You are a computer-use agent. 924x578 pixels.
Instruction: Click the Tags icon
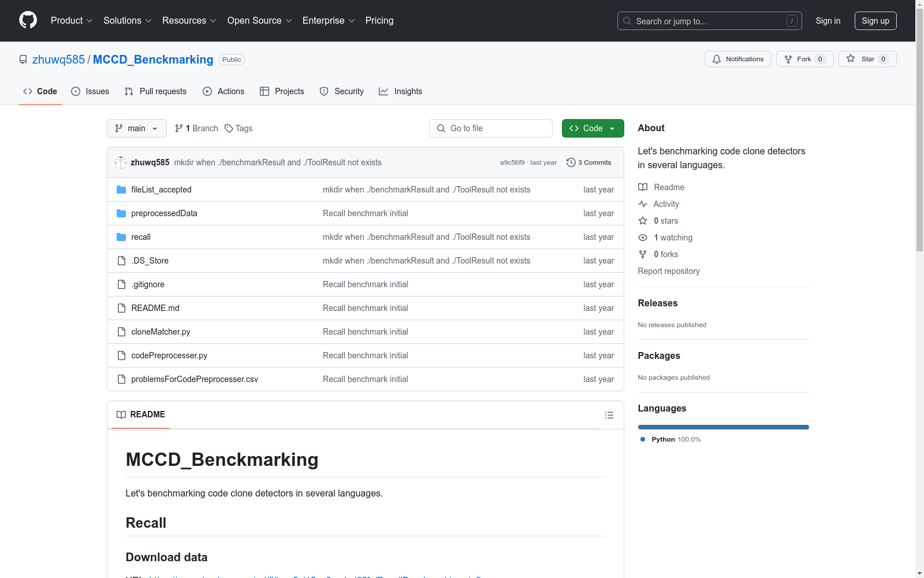[229, 128]
